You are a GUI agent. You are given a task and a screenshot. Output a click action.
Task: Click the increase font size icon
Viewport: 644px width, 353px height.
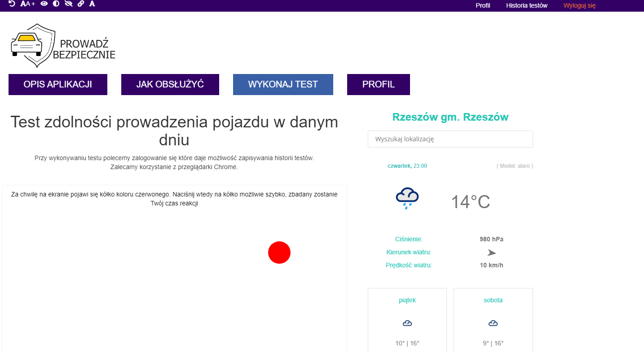click(28, 4)
